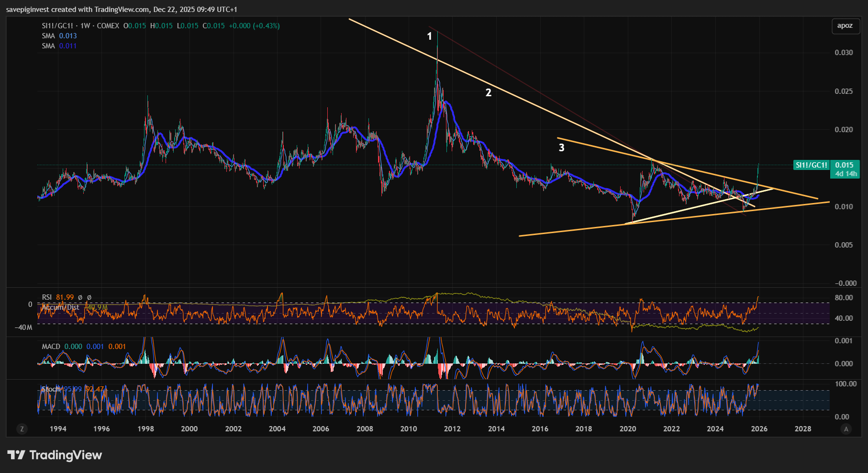868x473 pixels.
Task: Click the 0.015 current price label on axis
Action: 845,165
